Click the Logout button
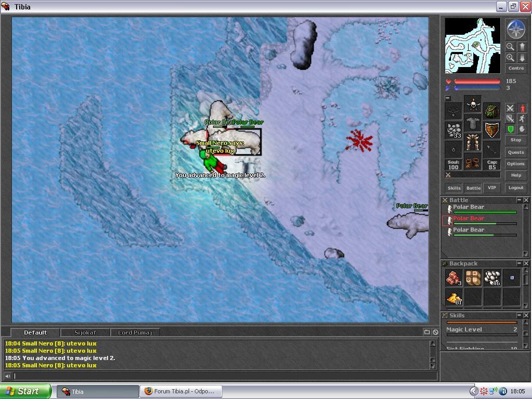 coord(516,188)
